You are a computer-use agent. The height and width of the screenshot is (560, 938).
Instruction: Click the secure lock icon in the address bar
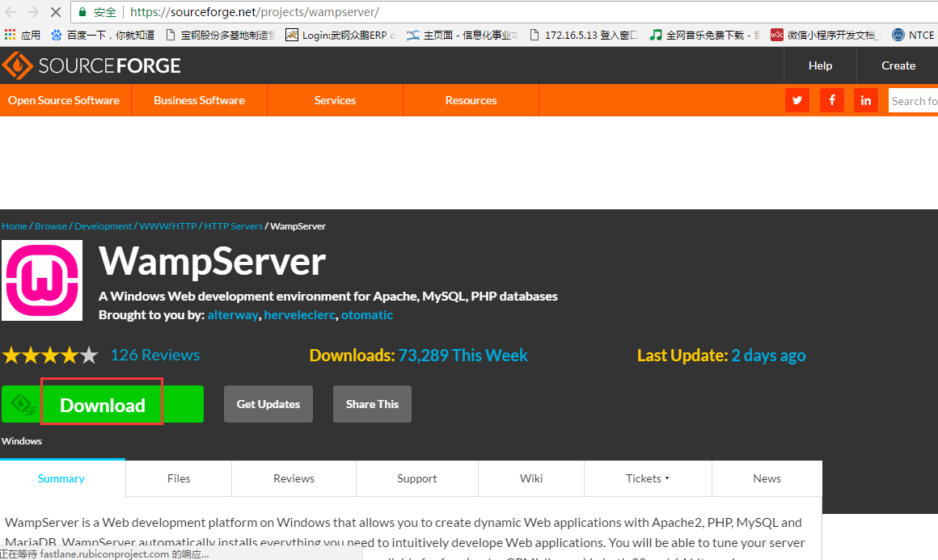(x=82, y=12)
